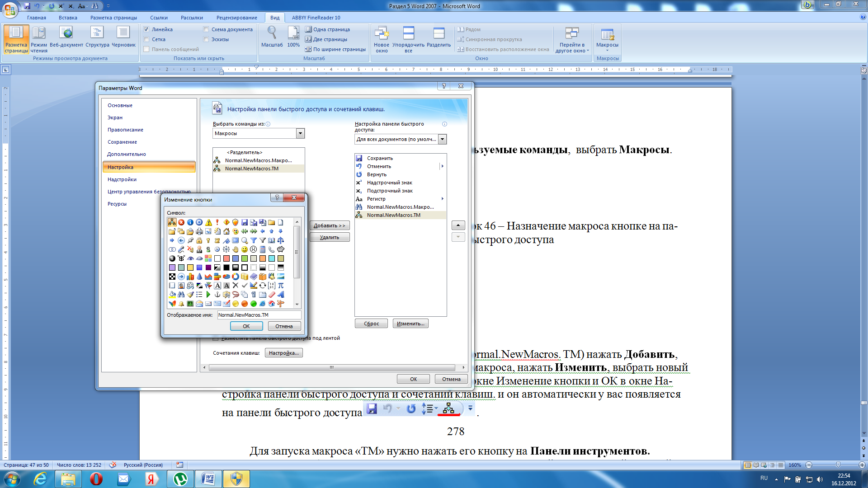Choose the blue info 'i' symbol
The height and width of the screenshot is (488, 868).
coord(190,222)
